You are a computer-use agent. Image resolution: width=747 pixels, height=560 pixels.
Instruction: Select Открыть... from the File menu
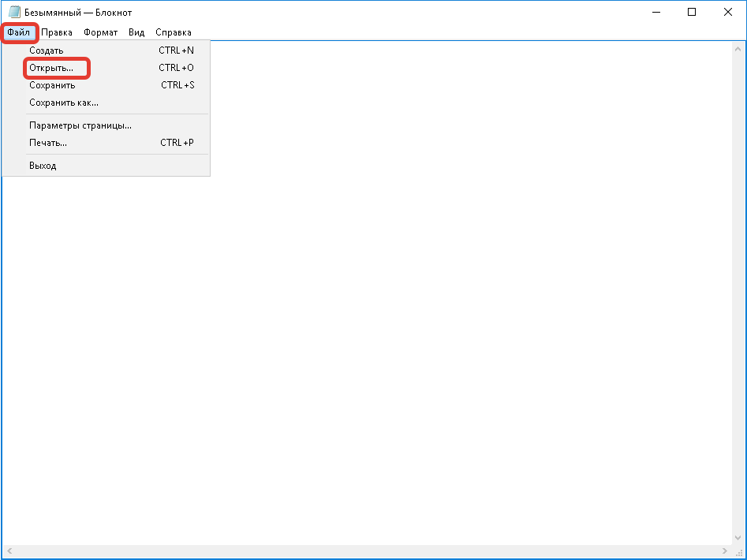pyautogui.click(x=51, y=68)
